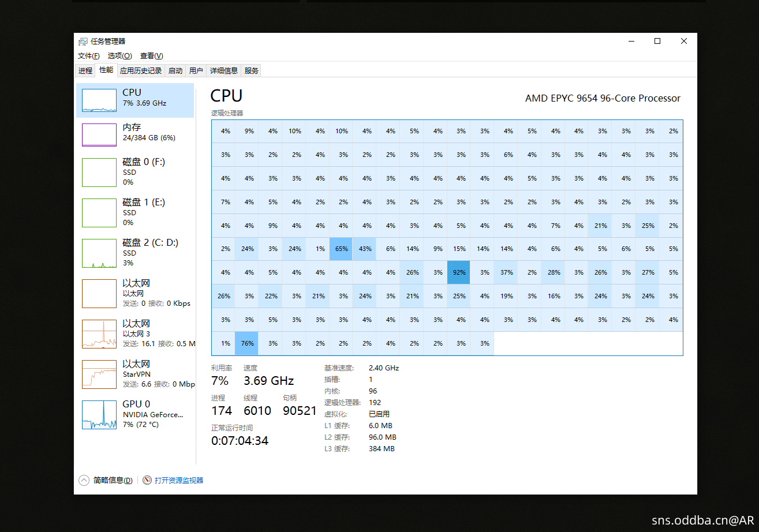The image size is (759, 532).
Task: Select the StarVPN network adapter graph
Action: [x=99, y=374]
